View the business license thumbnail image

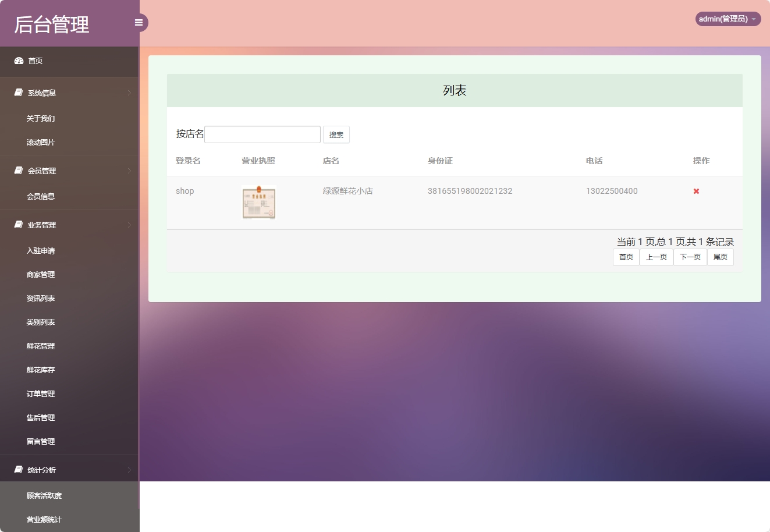click(x=258, y=203)
